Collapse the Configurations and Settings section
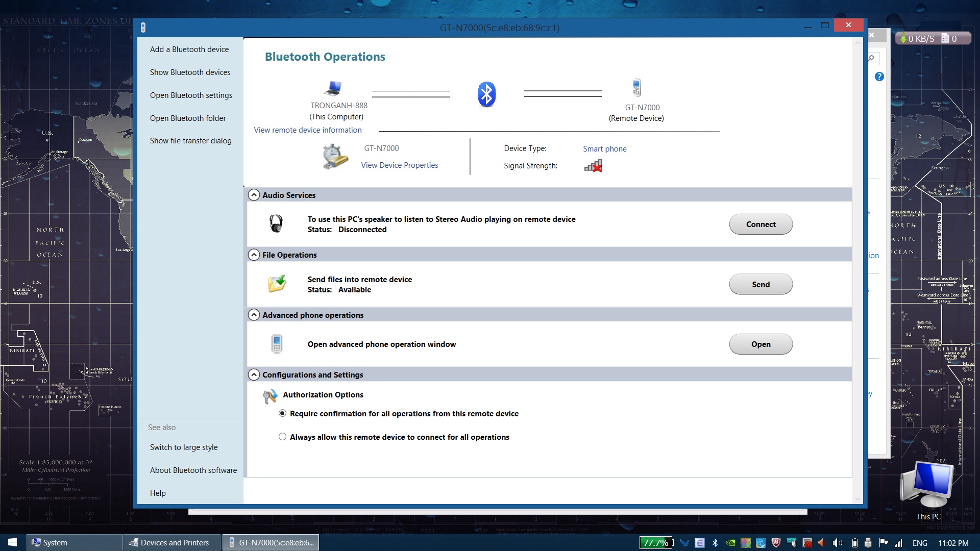Viewport: 980px width, 551px height. pyautogui.click(x=254, y=374)
